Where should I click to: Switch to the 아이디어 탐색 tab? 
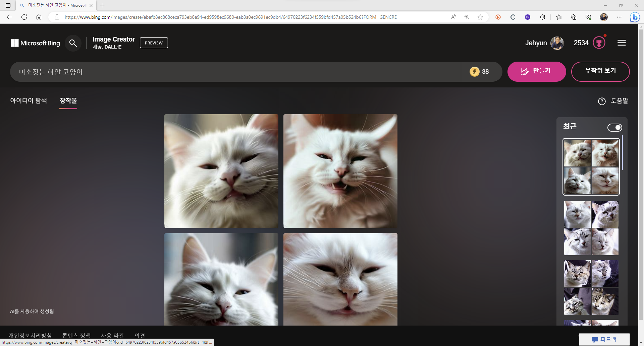[x=29, y=100]
